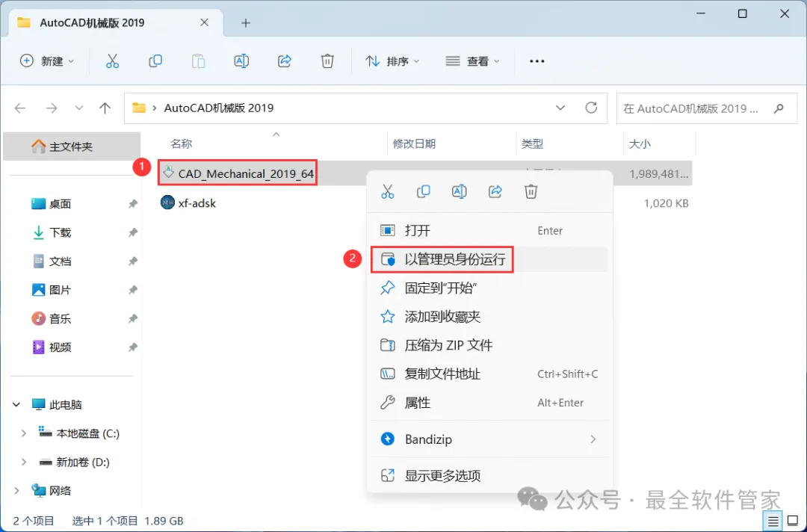The width and height of the screenshot is (807, 532).
Task: Click the search magnifier icon
Action: (779, 108)
